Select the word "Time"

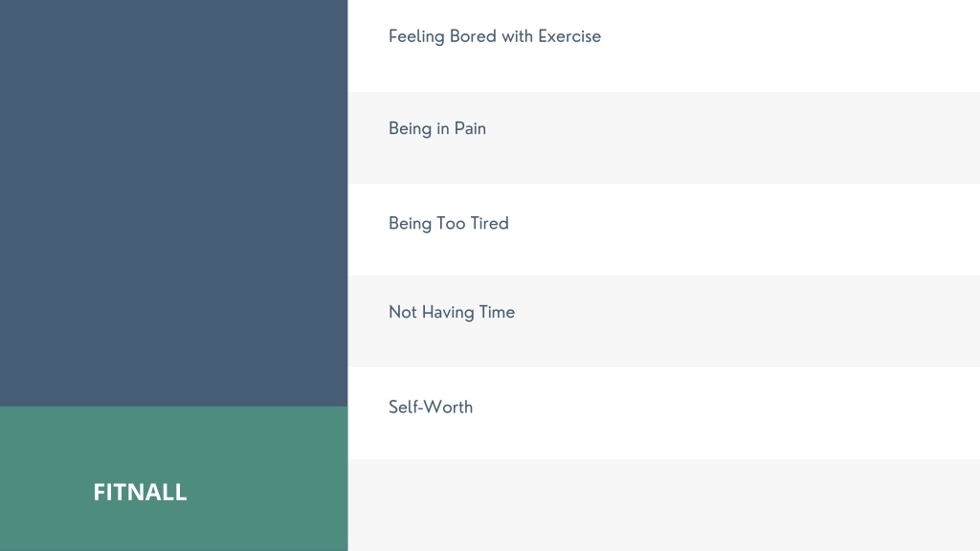(497, 312)
